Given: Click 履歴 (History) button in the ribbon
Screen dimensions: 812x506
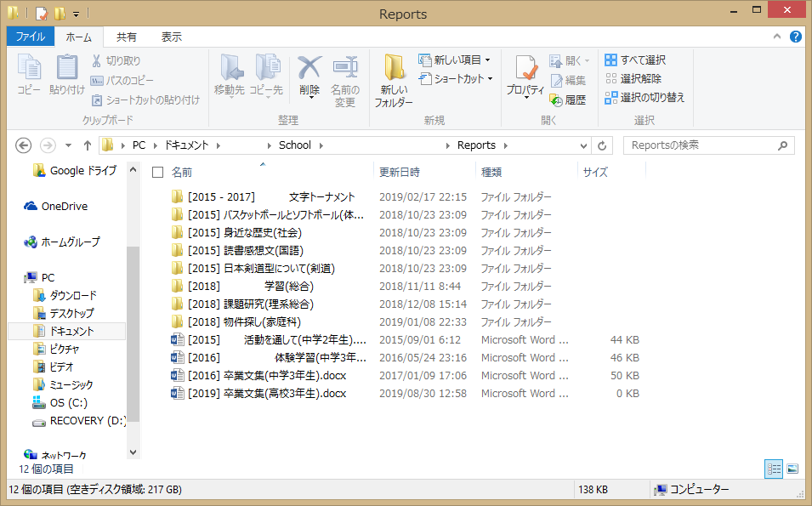Looking at the screenshot, I should point(568,99).
